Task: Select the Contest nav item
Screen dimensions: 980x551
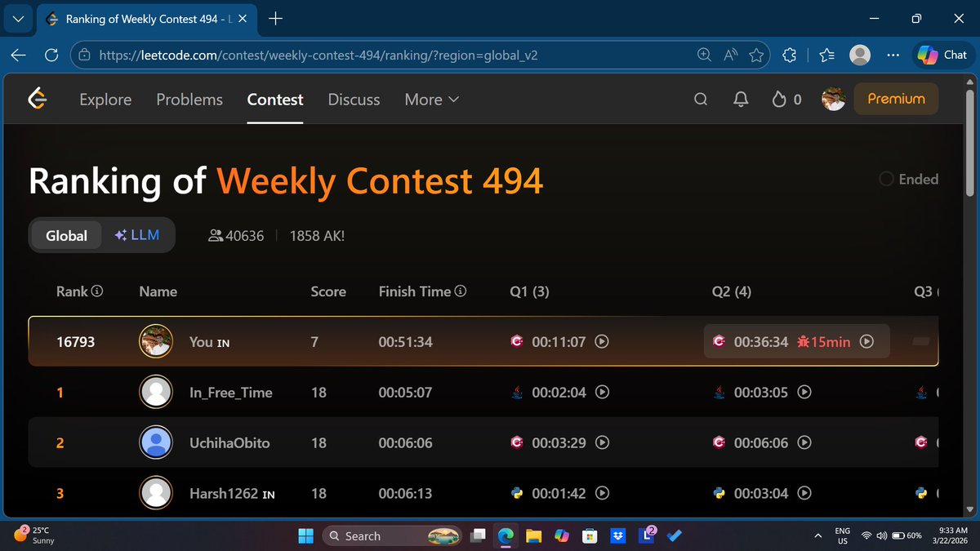Action: pyautogui.click(x=275, y=100)
